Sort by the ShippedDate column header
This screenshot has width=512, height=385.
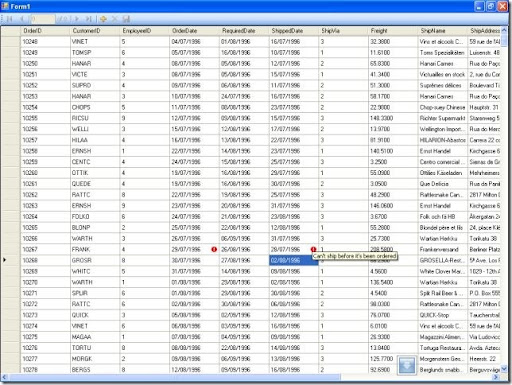coord(294,31)
